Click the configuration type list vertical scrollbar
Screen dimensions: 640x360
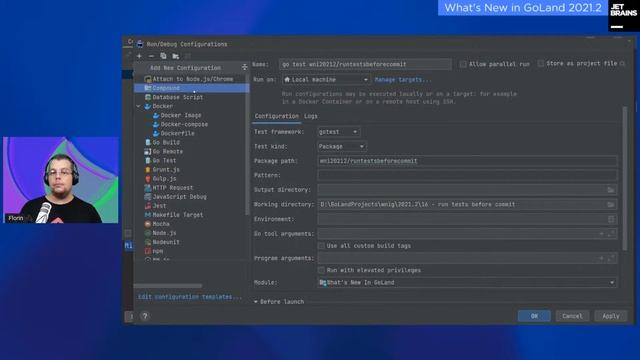[x=247, y=144]
